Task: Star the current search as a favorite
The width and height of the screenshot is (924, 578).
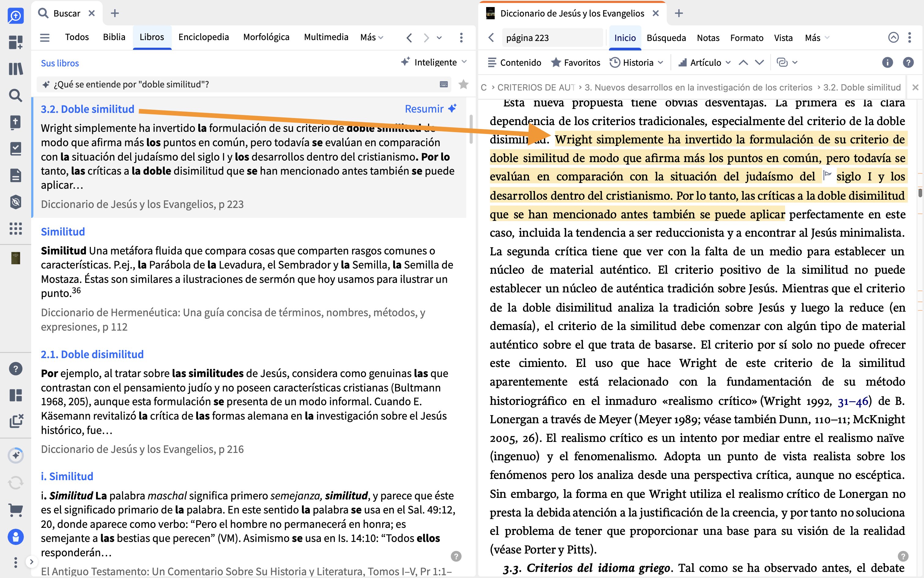Action: pyautogui.click(x=463, y=84)
